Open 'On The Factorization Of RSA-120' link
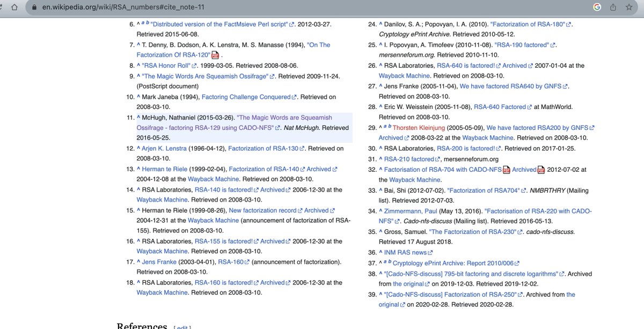The width and height of the screenshot is (644, 329). click(x=233, y=50)
